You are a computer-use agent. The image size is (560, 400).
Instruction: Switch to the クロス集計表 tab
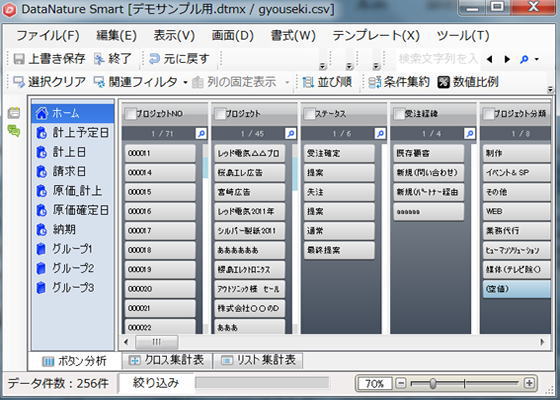coord(167,360)
